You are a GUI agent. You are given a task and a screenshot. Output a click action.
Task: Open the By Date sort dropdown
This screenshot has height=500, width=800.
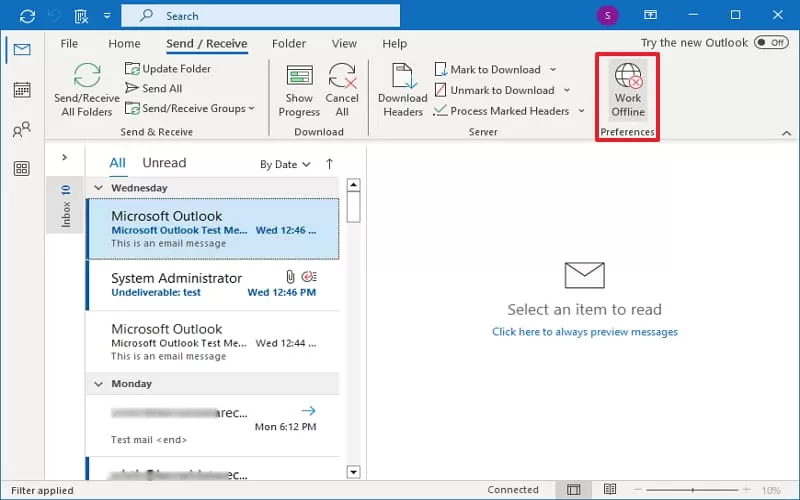(285, 164)
